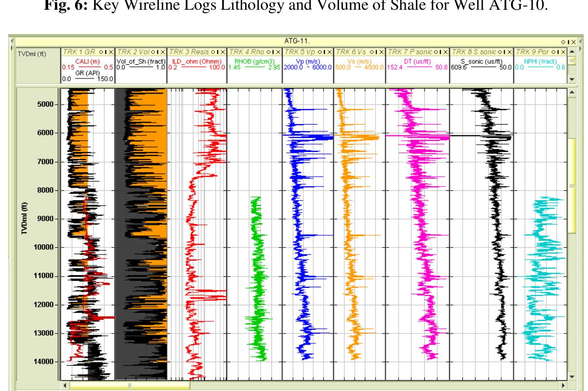Click the DT (us/ft) curve label
588x391 pixels.
pyautogui.click(x=417, y=61)
